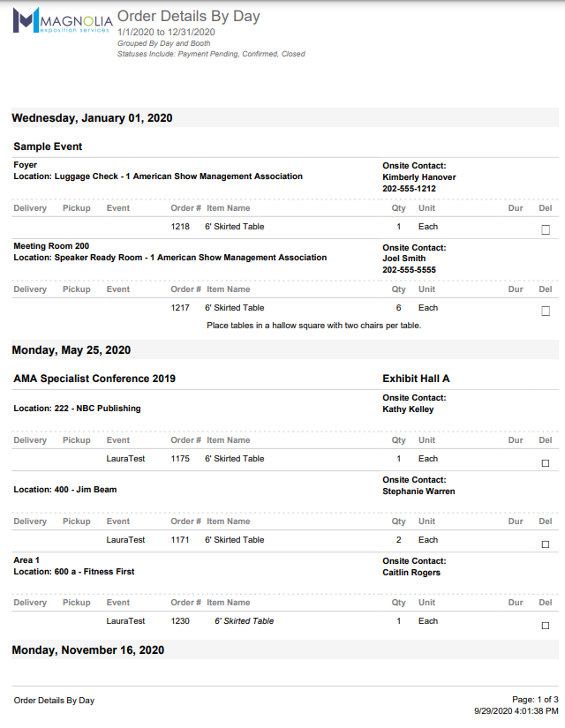
Task: Click the hollow square table placement note
Action: pos(313,326)
